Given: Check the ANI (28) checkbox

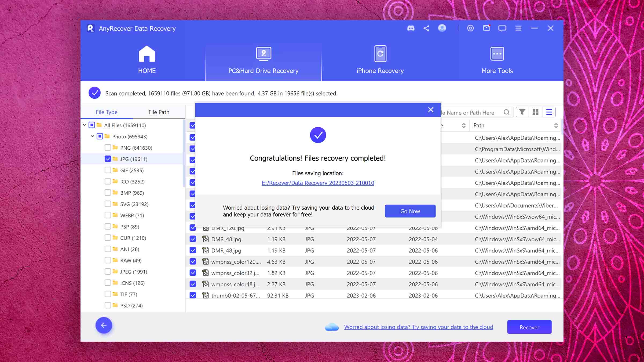Looking at the screenshot, I should (108, 249).
